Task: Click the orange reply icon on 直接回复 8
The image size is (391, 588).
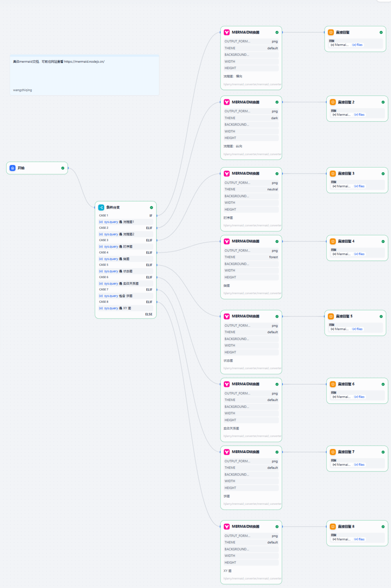Action: [333, 526]
